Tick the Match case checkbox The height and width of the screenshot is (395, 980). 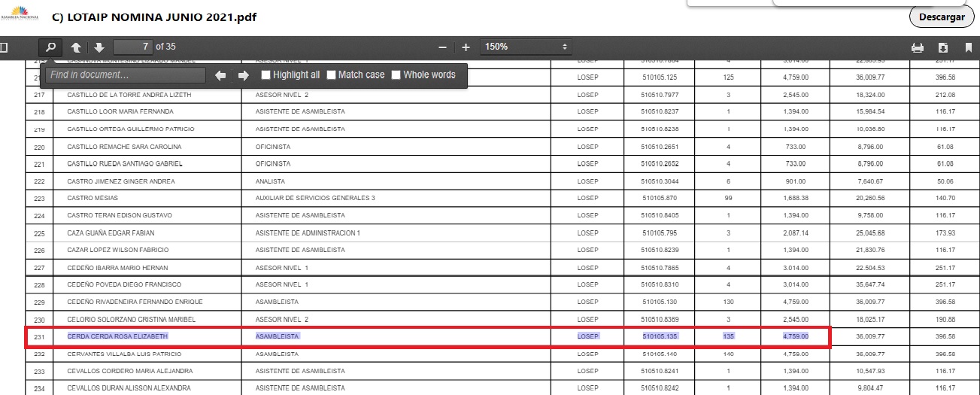pos(331,75)
